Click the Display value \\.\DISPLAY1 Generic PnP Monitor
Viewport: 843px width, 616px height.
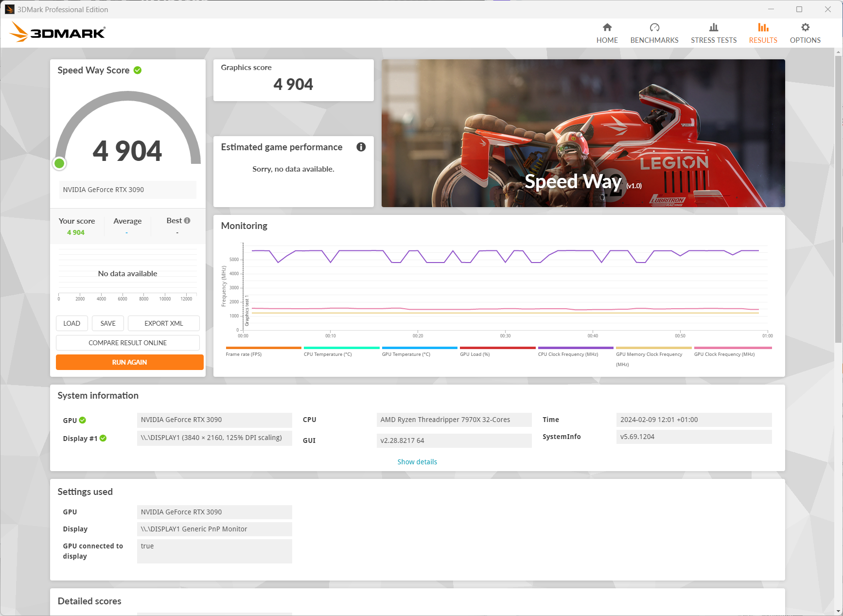tap(214, 529)
